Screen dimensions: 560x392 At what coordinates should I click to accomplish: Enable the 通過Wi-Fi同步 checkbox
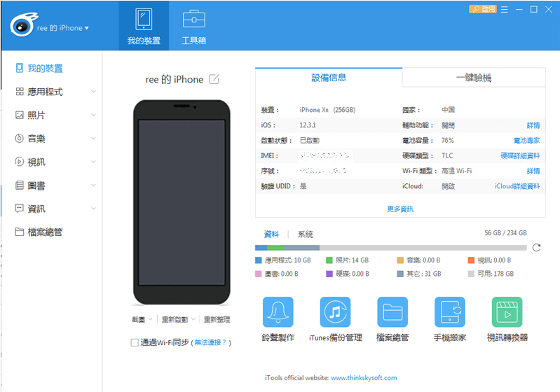[135, 342]
